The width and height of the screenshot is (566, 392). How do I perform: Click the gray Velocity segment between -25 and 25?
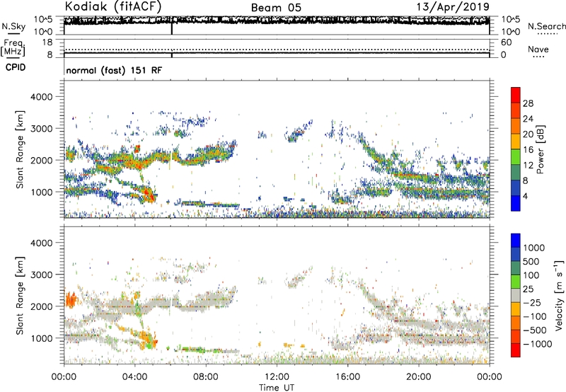tap(516, 295)
